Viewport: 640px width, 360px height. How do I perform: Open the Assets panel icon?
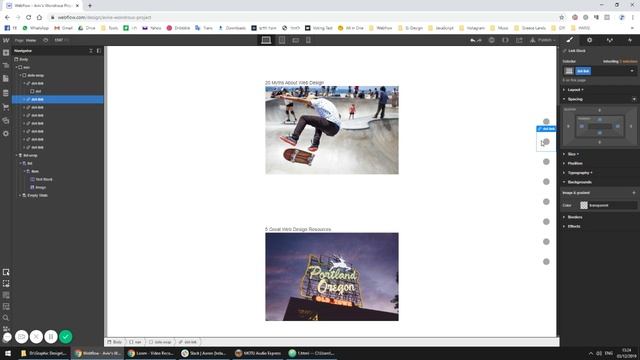(x=6, y=120)
